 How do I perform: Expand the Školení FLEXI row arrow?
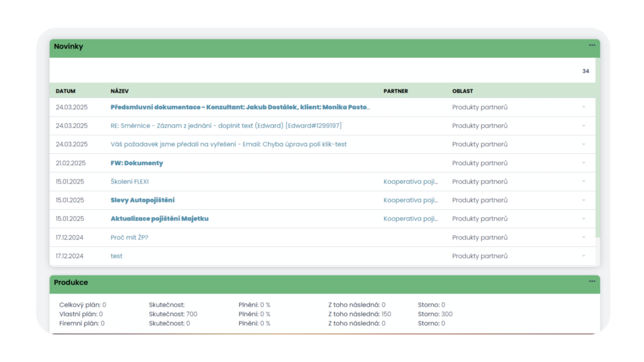(584, 182)
